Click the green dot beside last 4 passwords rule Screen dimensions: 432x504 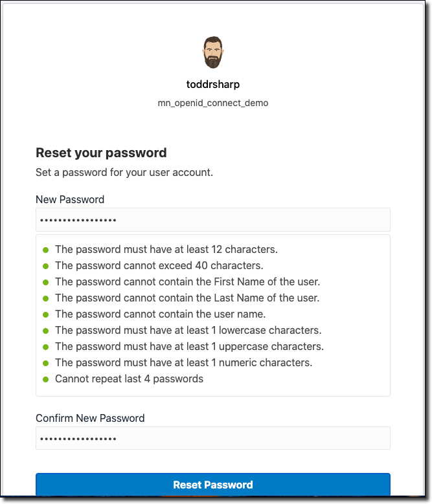tap(46, 379)
